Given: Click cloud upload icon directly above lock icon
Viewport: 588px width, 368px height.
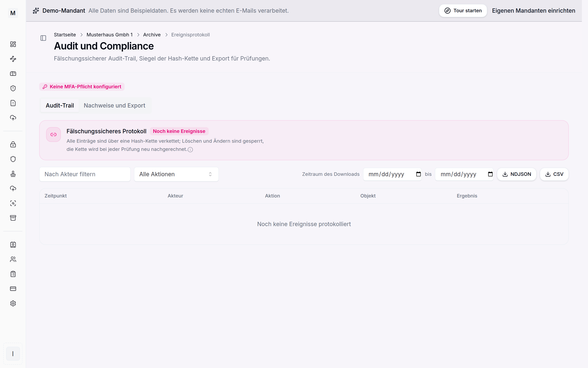Looking at the screenshot, I should (13, 118).
